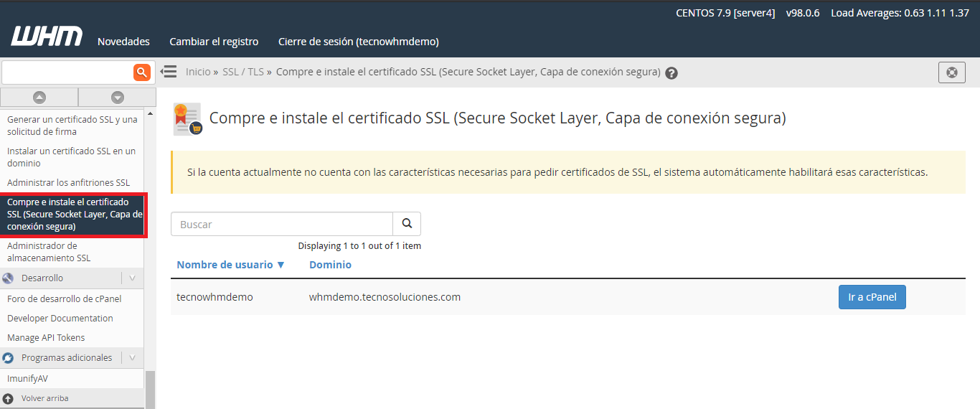
Task: Click the SSL certificate page icon
Action: [x=188, y=119]
